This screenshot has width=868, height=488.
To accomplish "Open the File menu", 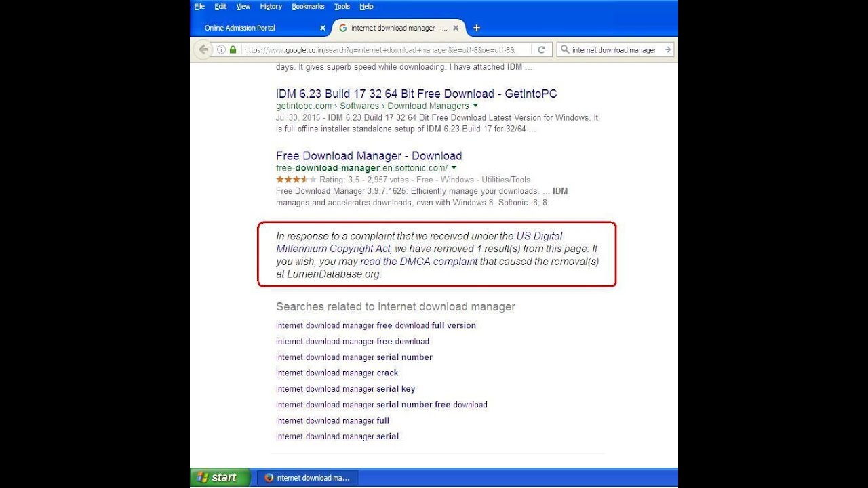I will (x=199, y=6).
